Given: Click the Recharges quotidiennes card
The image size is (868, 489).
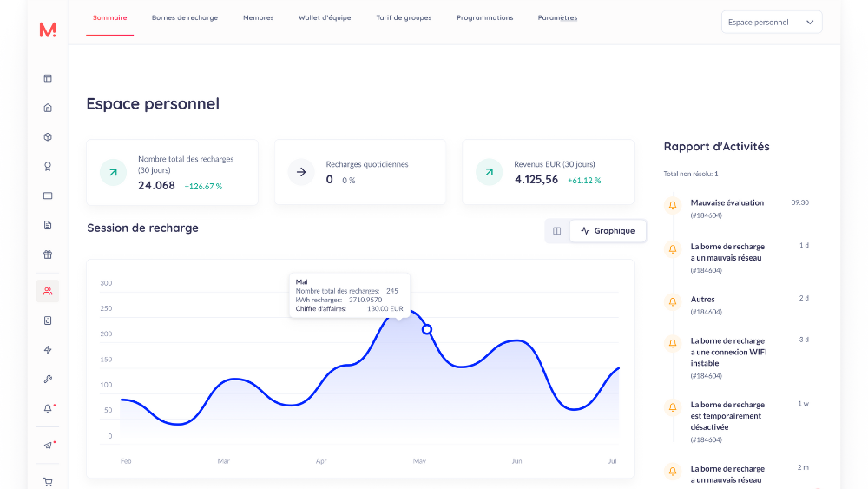Looking at the screenshot, I should coord(360,172).
